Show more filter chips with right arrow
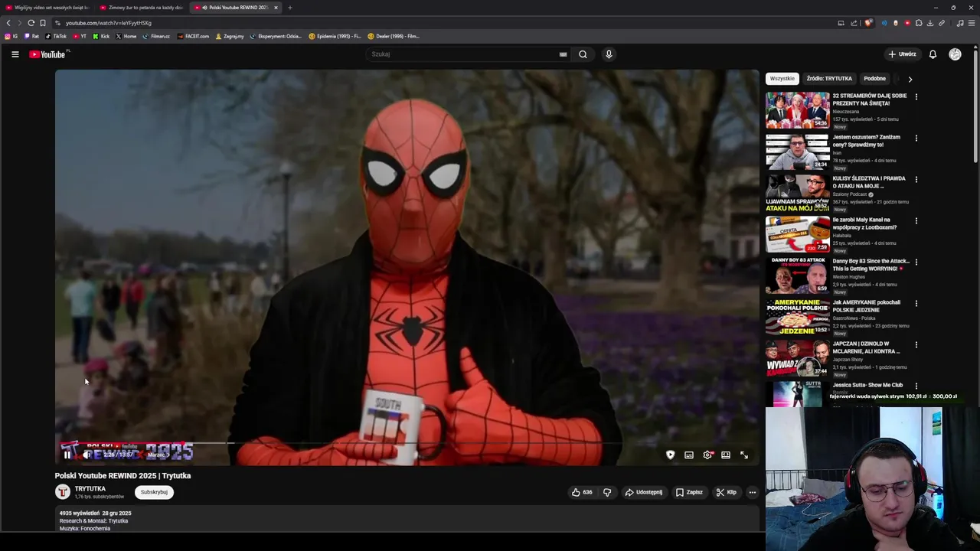This screenshot has width=980, height=551. (910, 79)
